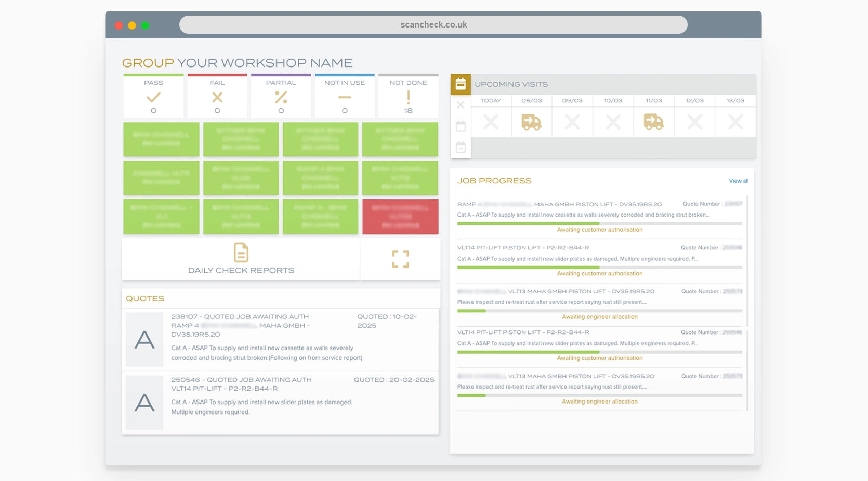Select the TODAY column in Upcoming Visits
The height and width of the screenshot is (481, 868).
click(491, 101)
